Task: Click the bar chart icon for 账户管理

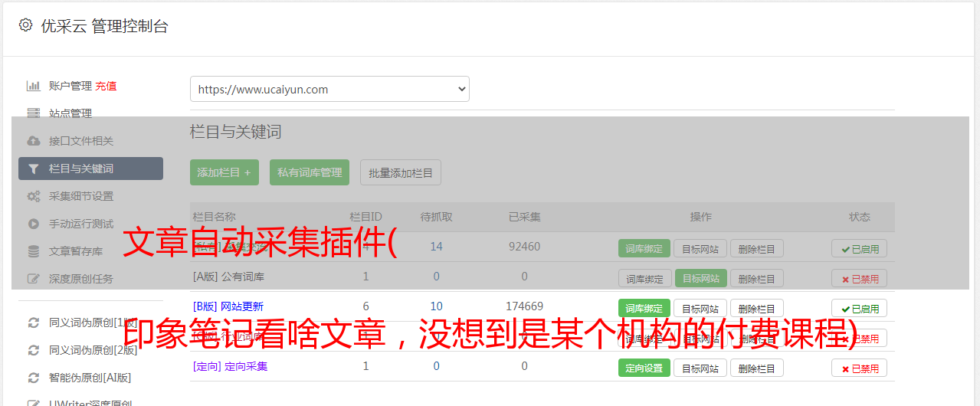Action: click(x=33, y=86)
